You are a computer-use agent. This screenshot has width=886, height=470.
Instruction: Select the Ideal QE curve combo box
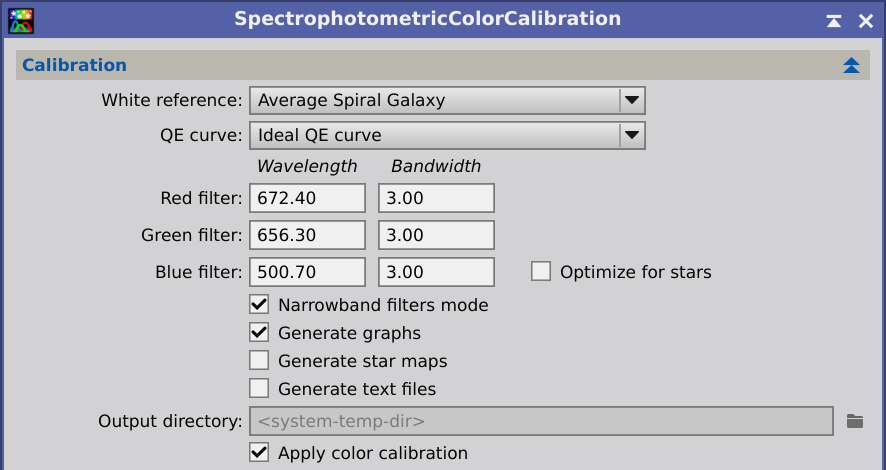pos(447,136)
